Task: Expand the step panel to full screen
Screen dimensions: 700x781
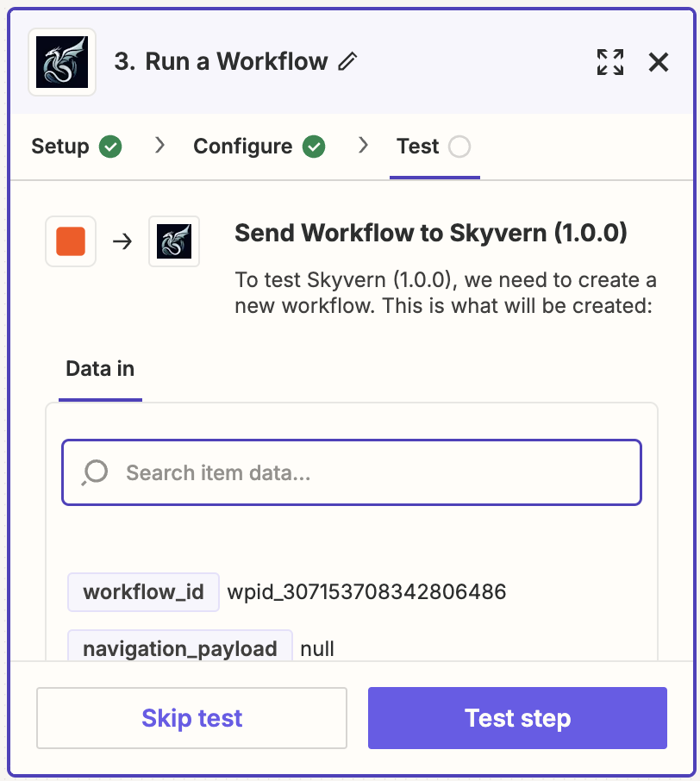Action: (610, 62)
